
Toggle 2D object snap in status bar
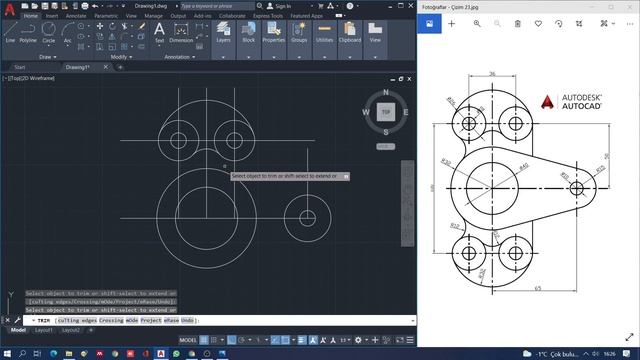pyautogui.click(x=285, y=340)
